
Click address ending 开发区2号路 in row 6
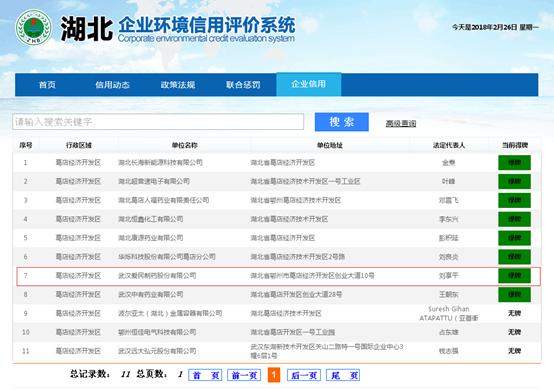(297, 257)
